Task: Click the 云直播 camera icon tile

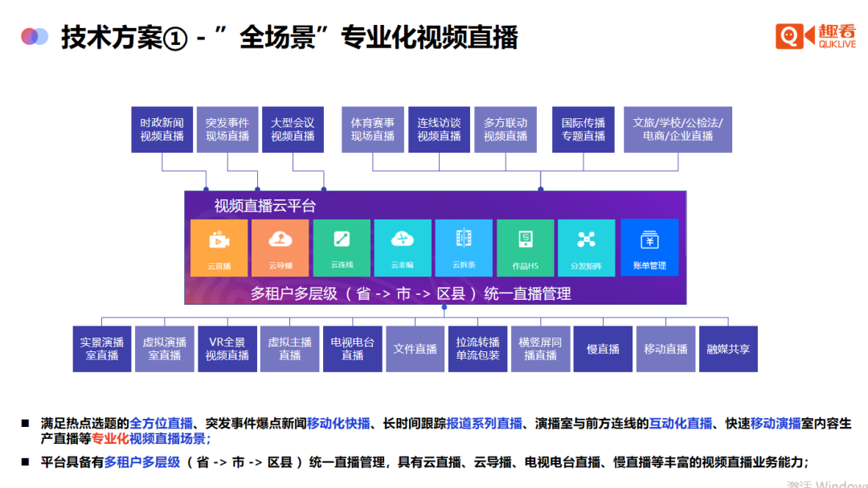Action: pos(219,247)
